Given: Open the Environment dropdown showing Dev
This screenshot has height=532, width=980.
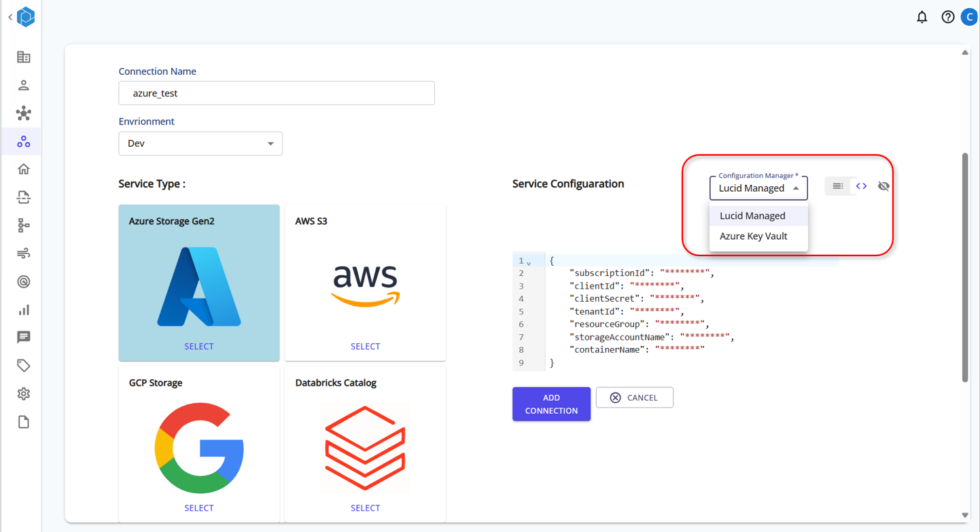Looking at the screenshot, I should [x=200, y=143].
